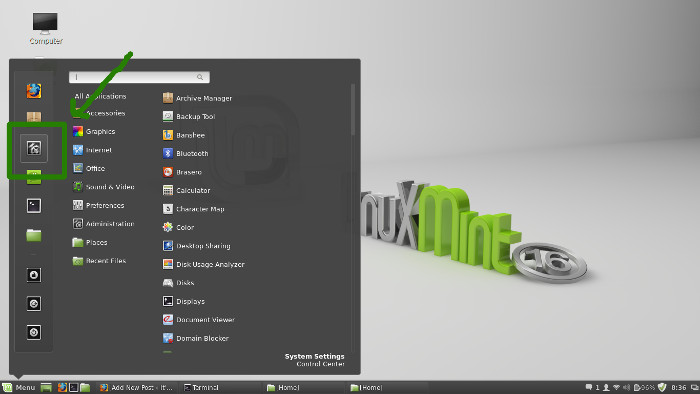Click the menu search input field
This screenshot has width=700, height=394.
[139, 77]
